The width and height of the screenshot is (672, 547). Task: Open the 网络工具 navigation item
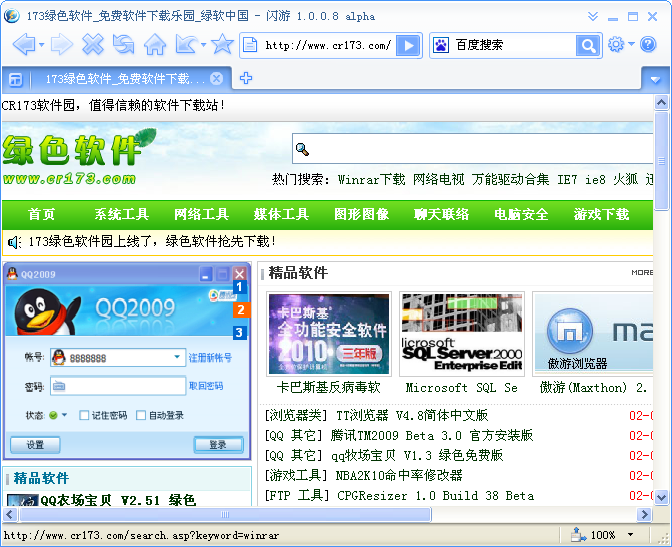click(x=201, y=214)
